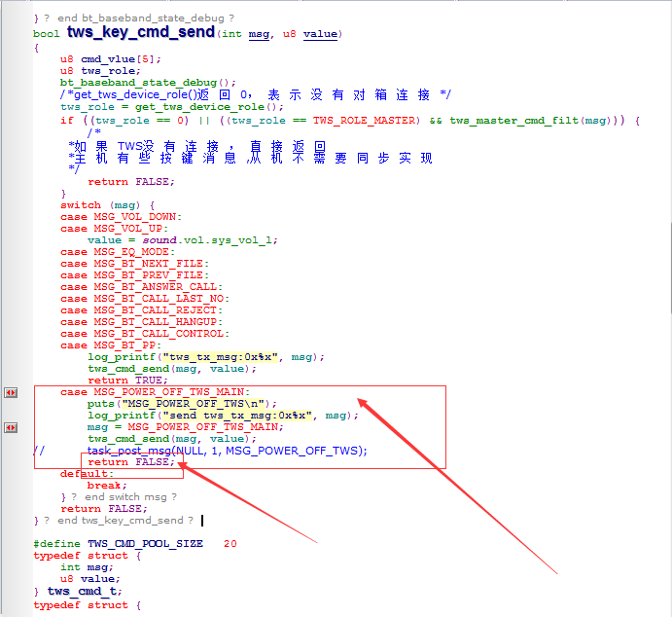This screenshot has height=617, width=672.
Task: Click 'msg = MSG_POWER_OFF_TWS_MAIN;' line
Action: coord(186,427)
